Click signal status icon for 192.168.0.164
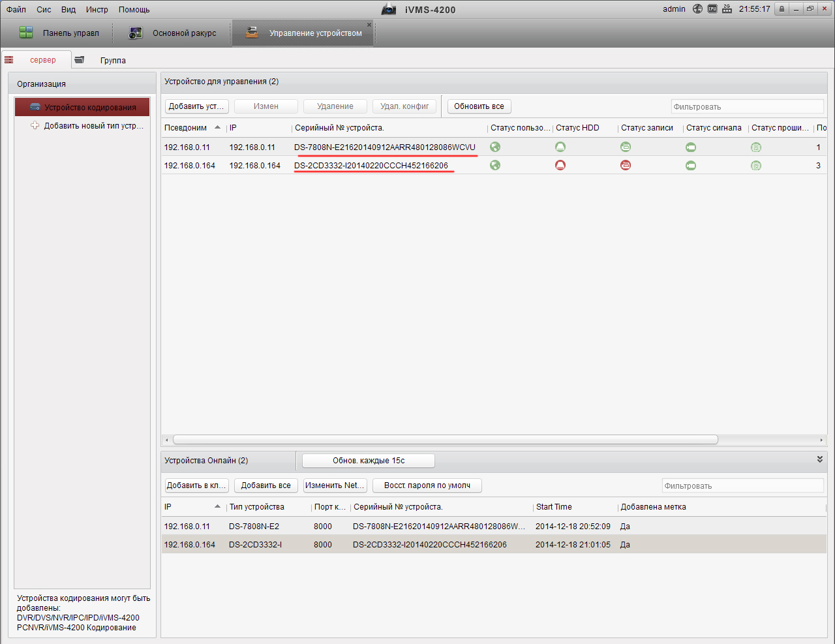835x644 pixels. (x=691, y=166)
